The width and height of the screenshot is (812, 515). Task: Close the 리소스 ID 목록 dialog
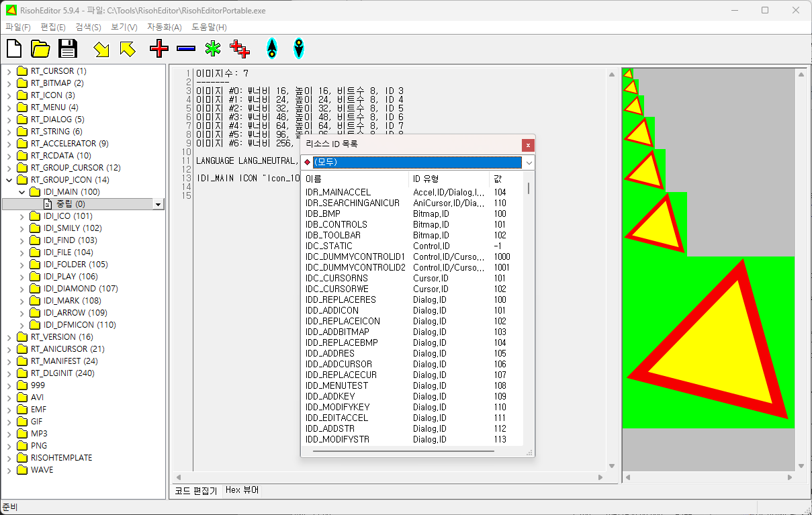(528, 144)
